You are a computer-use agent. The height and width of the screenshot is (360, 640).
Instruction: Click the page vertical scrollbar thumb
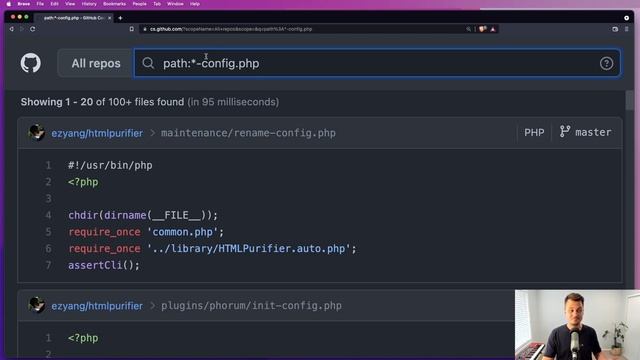(629, 100)
